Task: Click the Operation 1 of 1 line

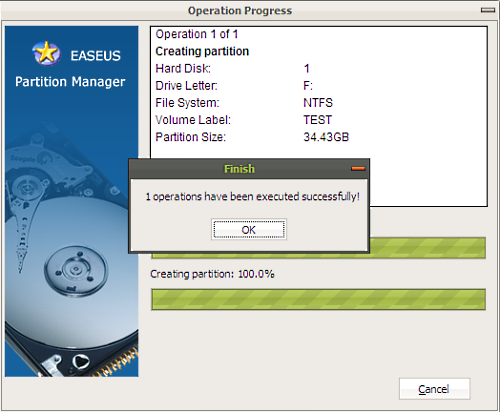Action: [x=197, y=34]
